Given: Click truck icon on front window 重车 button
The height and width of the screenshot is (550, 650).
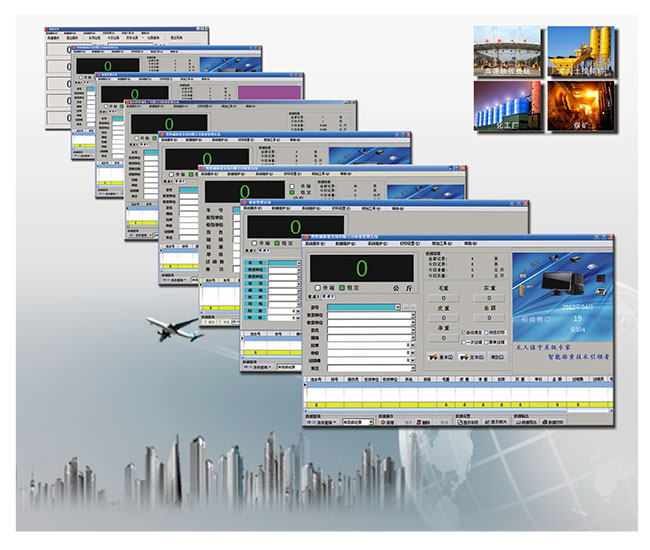Looking at the screenshot, I should click(433, 357).
